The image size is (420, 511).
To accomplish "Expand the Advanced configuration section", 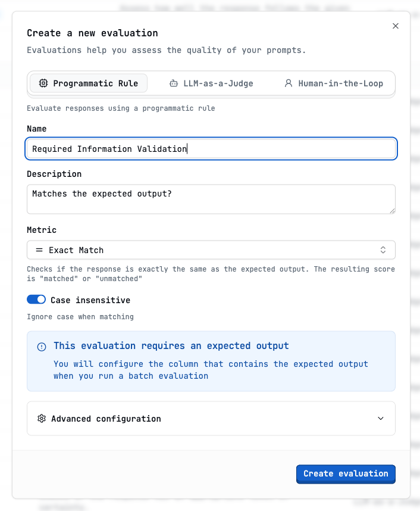I will pos(211,419).
